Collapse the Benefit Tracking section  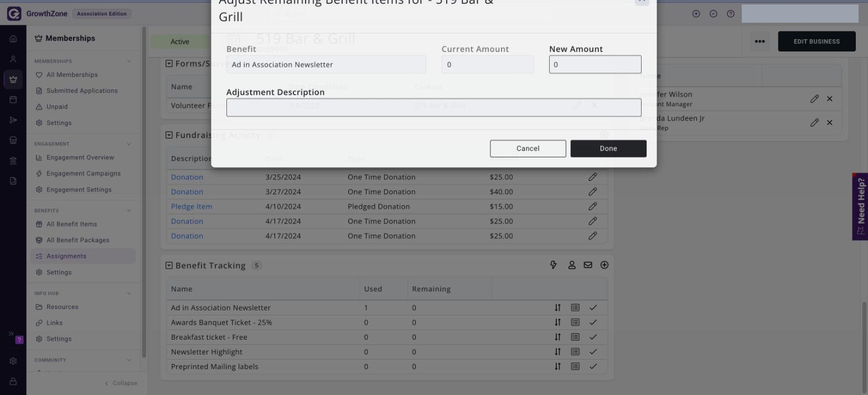169,266
